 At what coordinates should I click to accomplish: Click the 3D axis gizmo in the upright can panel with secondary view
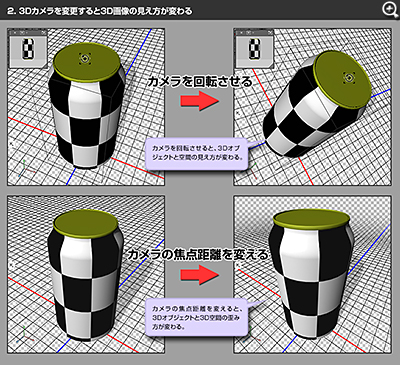27,169
